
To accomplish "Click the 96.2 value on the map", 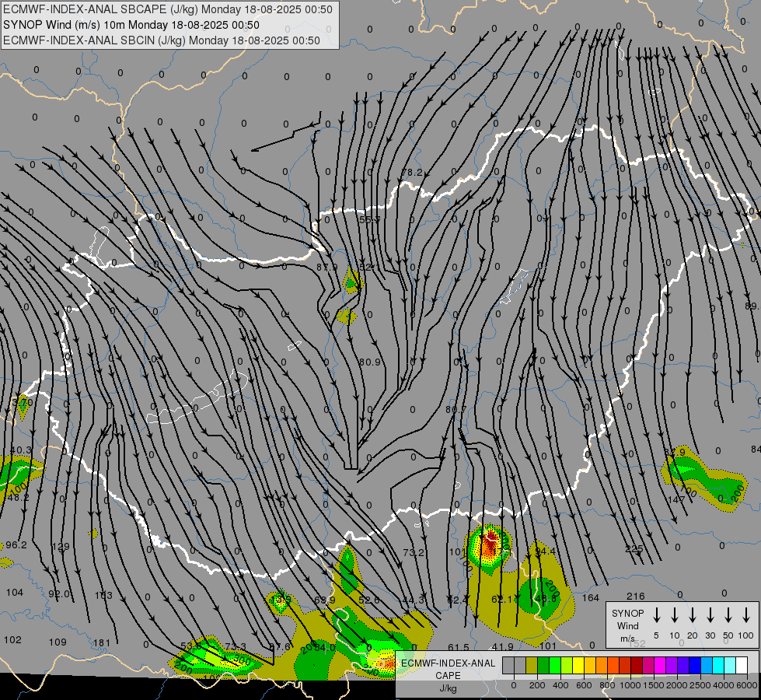I will pyautogui.click(x=16, y=545).
